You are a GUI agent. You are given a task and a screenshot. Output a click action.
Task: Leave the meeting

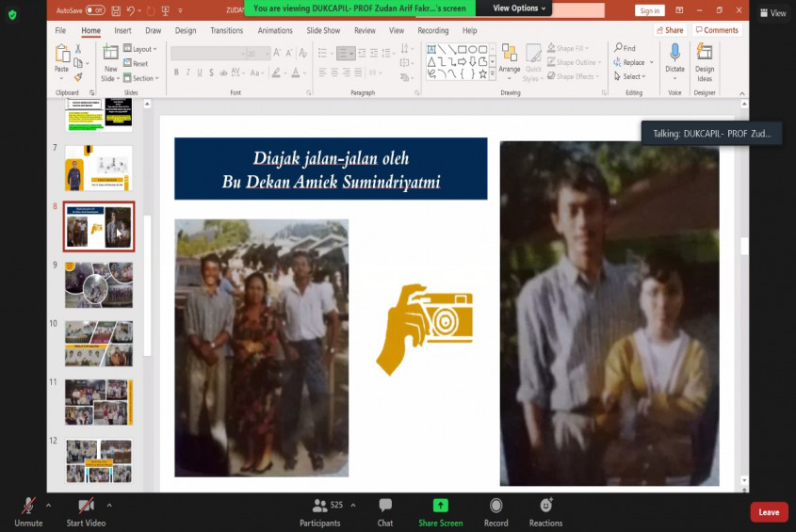[769, 512]
